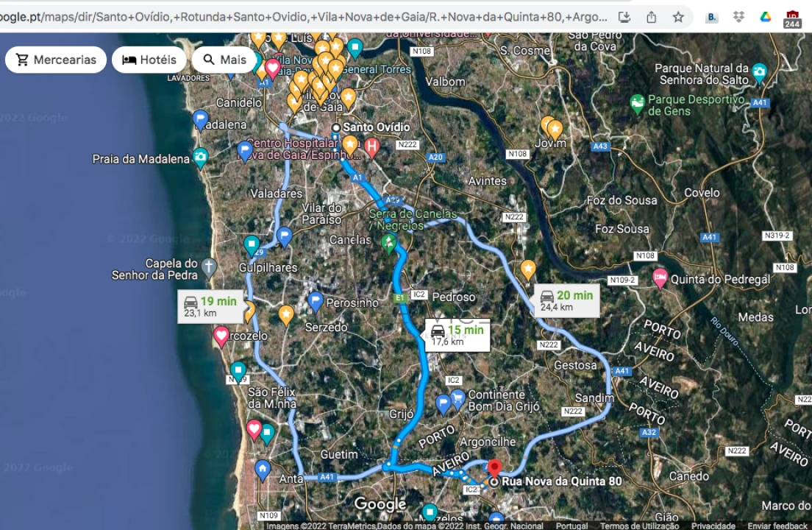Bookmark page with the star icon
Screen dimensions: 812x530
[677, 17]
